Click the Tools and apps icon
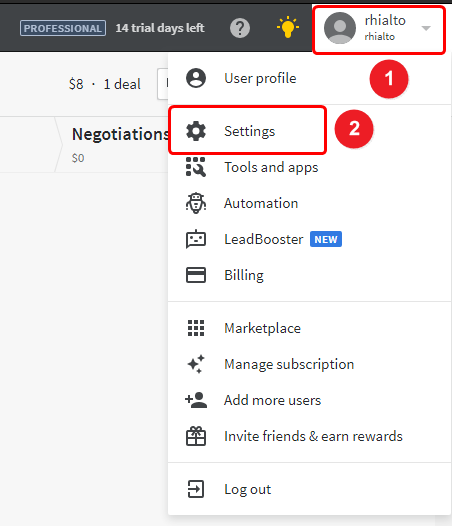452x526 pixels. coord(196,167)
